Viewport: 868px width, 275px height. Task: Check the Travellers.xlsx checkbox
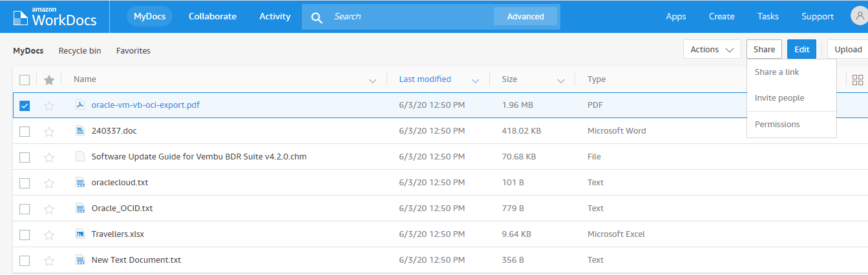point(25,235)
